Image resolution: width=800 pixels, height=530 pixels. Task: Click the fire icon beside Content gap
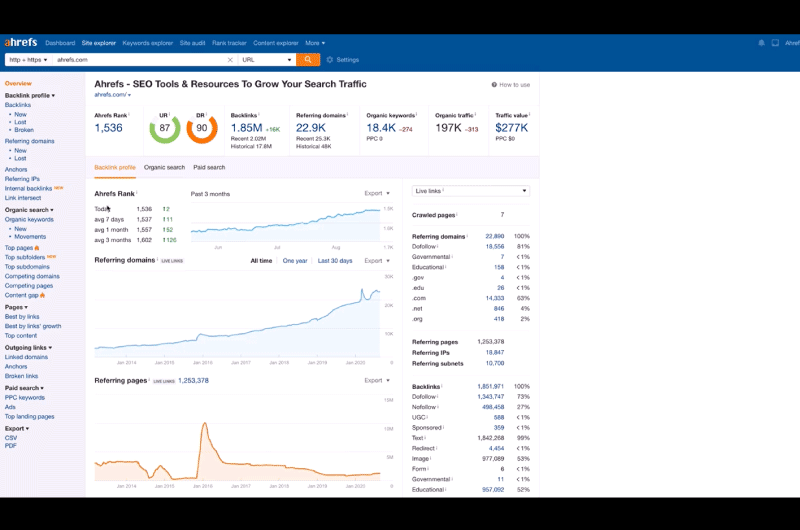42,295
